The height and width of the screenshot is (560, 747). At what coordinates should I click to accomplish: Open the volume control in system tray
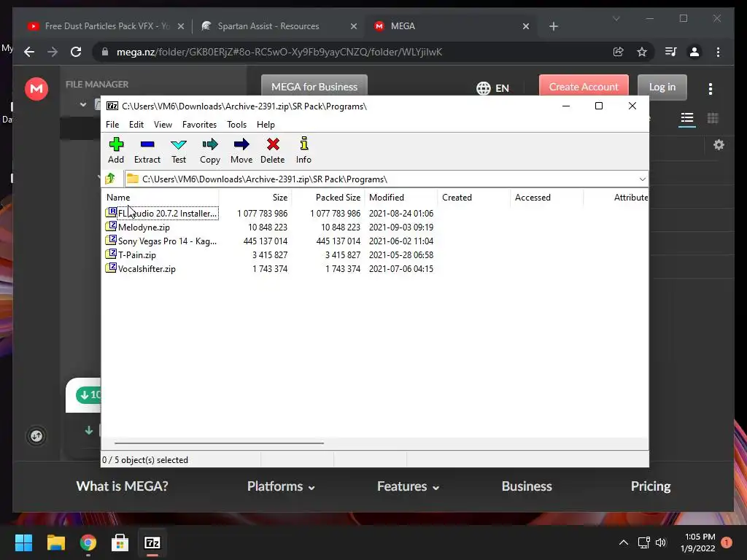(661, 542)
